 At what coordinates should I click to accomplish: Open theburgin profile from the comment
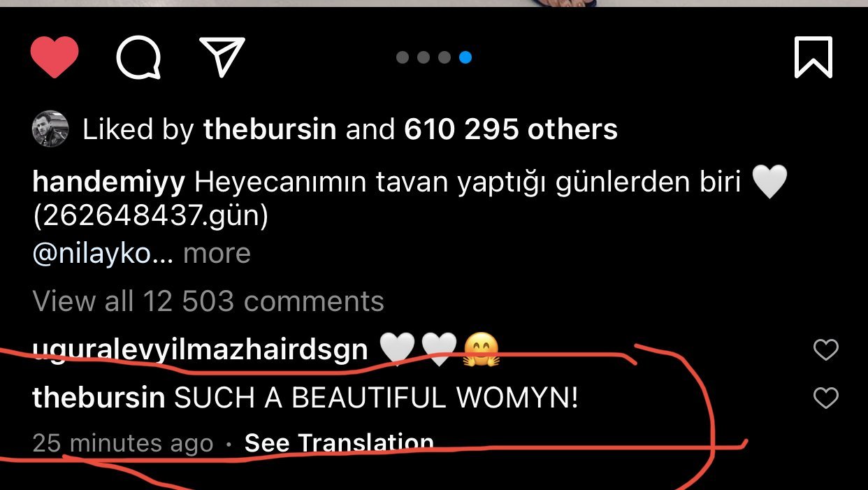pyautogui.click(x=99, y=398)
